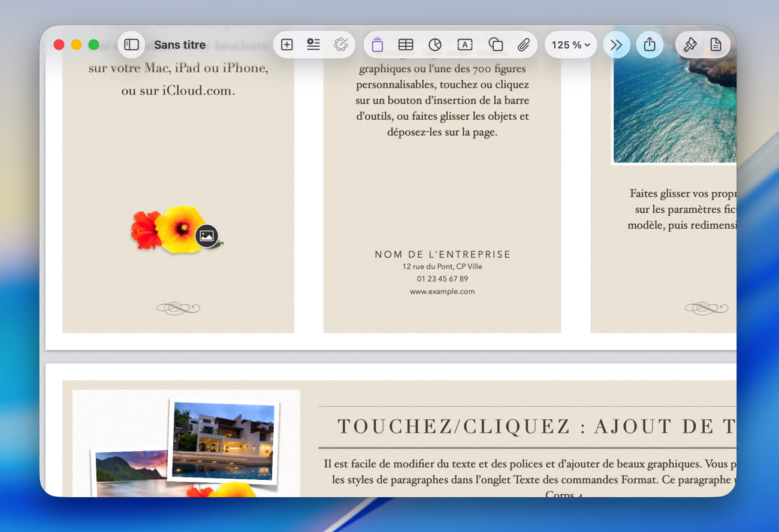Open the purple page-template toolbar icon

(x=377, y=45)
